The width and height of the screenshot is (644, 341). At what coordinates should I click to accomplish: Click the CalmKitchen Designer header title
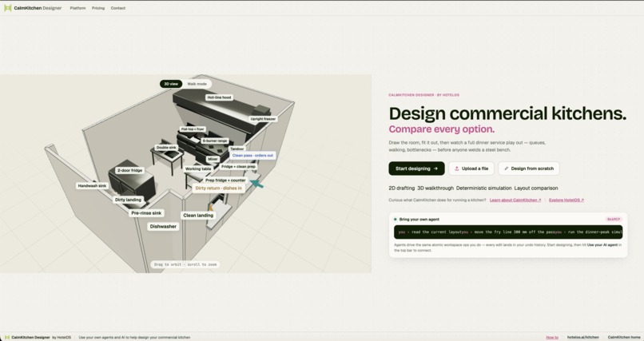(38, 8)
